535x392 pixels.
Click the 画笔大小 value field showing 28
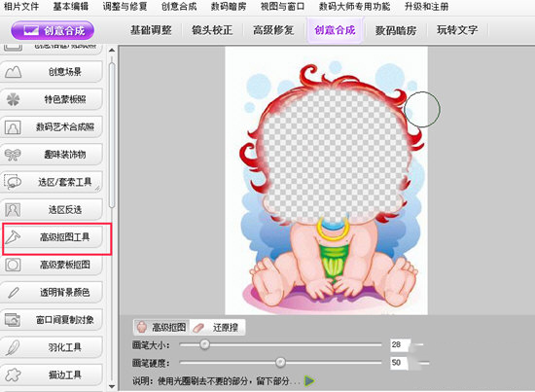point(399,345)
